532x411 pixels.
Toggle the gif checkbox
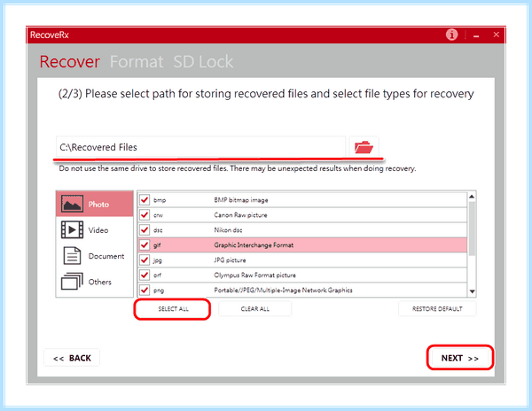tap(145, 244)
